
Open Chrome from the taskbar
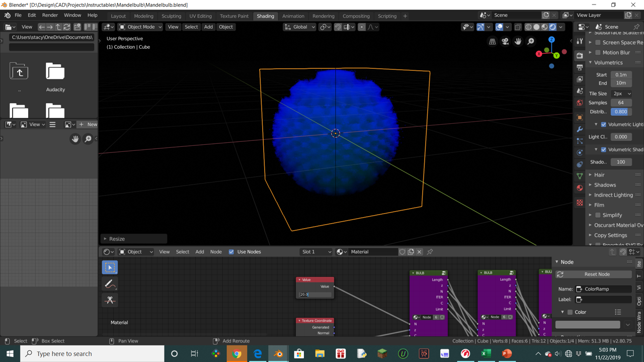[237, 353]
